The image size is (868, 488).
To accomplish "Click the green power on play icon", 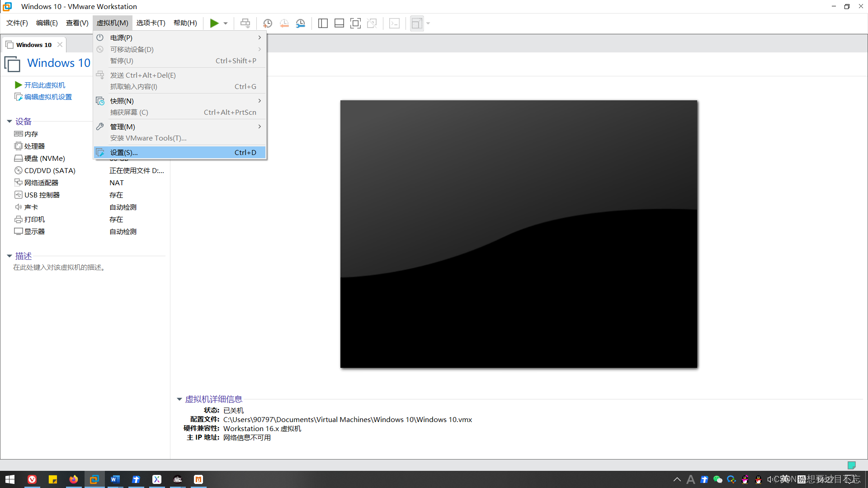I will click(214, 23).
